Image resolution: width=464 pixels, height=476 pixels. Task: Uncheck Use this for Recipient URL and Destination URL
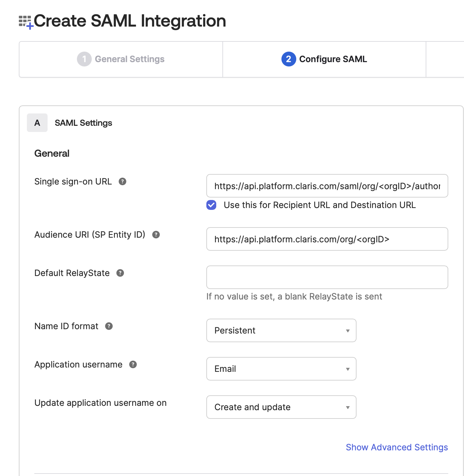211,205
